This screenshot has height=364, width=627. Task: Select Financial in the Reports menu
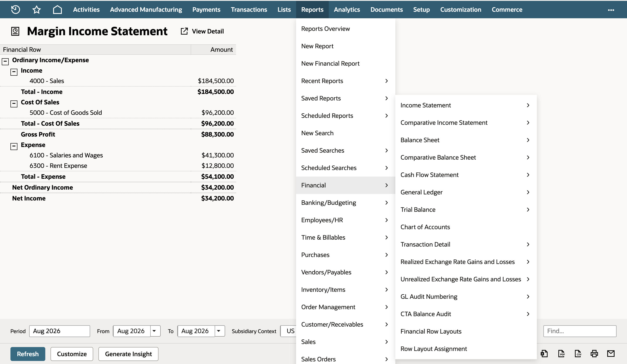pos(346,185)
